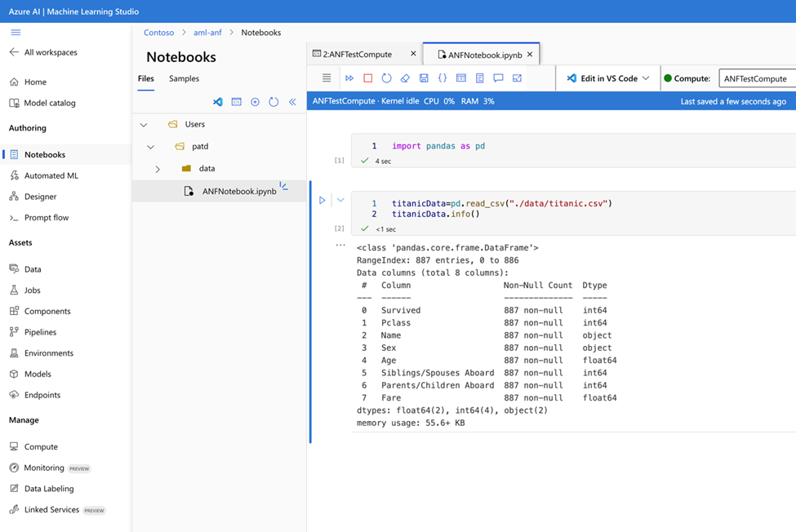Switch to the Files tab
The width and height of the screenshot is (796, 532).
145,78
